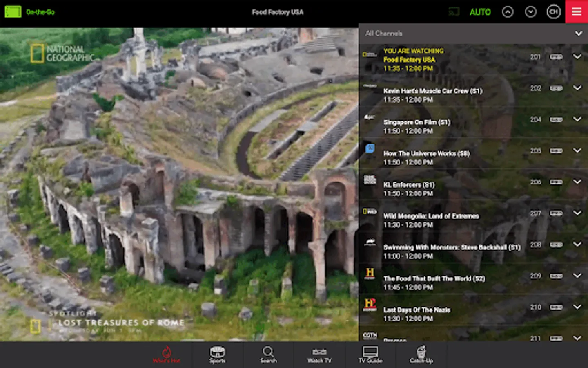The width and height of the screenshot is (588, 368).
Task: Tap the HD badge on channel 201 row
Action: pos(556,57)
